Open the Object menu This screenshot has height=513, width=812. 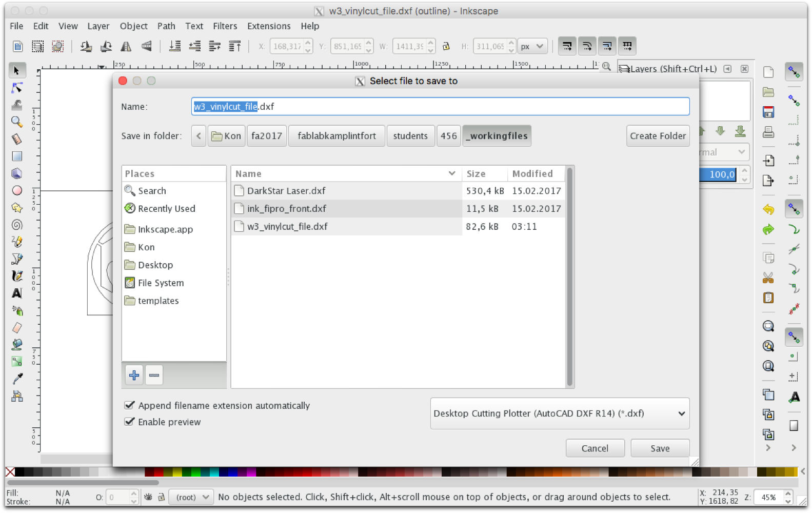pyautogui.click(x=134, y=26)
